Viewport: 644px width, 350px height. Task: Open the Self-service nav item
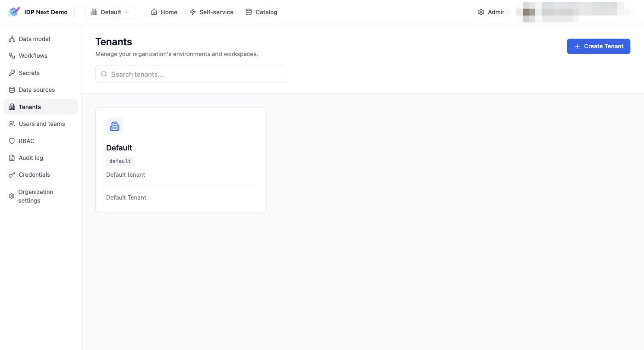click(212, 12)
